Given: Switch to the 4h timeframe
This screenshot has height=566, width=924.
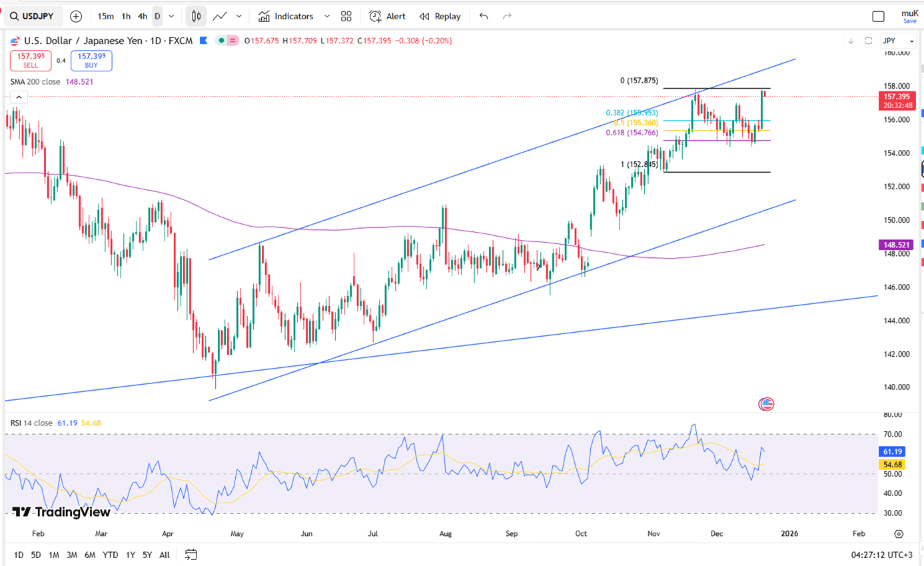Looking at the screenshot, I should click(143, 16).
